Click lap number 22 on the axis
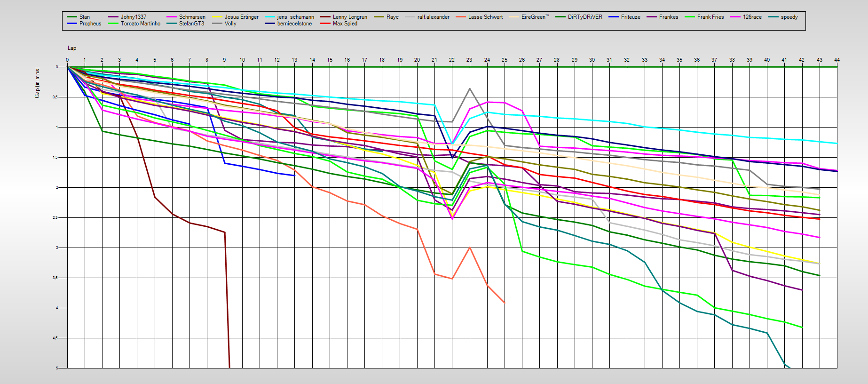 (x=452, y=60)
